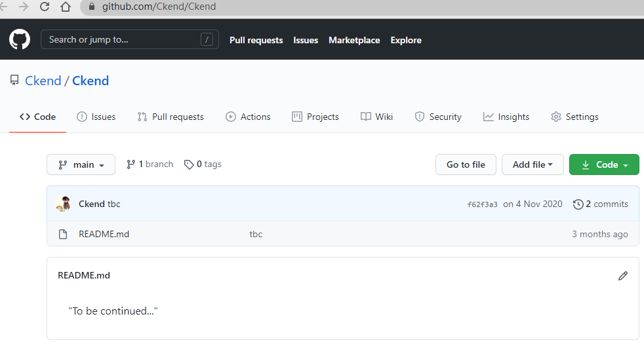644x344 pixels.
Task: View the 0 tags link
Action: (203, 164)
